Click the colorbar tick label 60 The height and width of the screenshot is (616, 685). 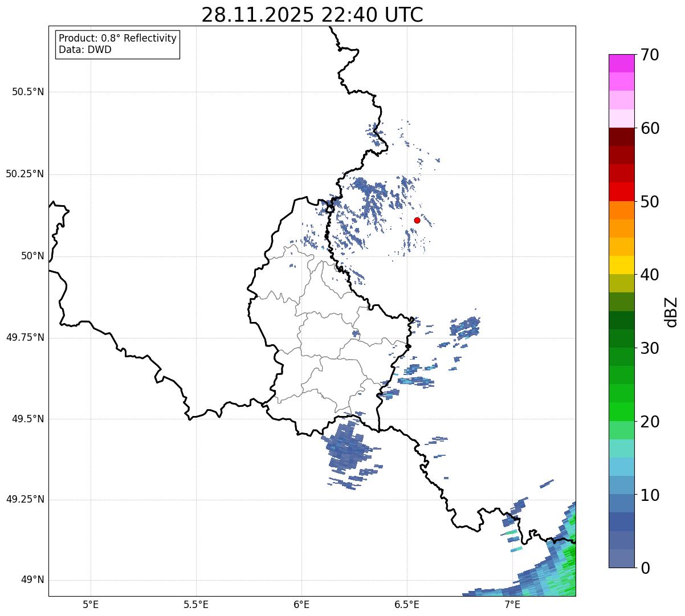649,128
